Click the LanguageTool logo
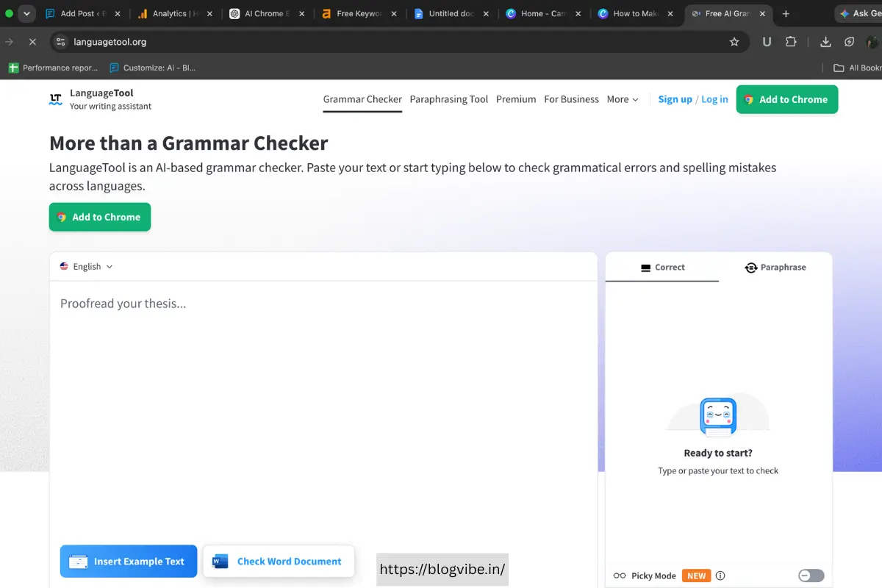Screen dimensions: 882x588 100,99
